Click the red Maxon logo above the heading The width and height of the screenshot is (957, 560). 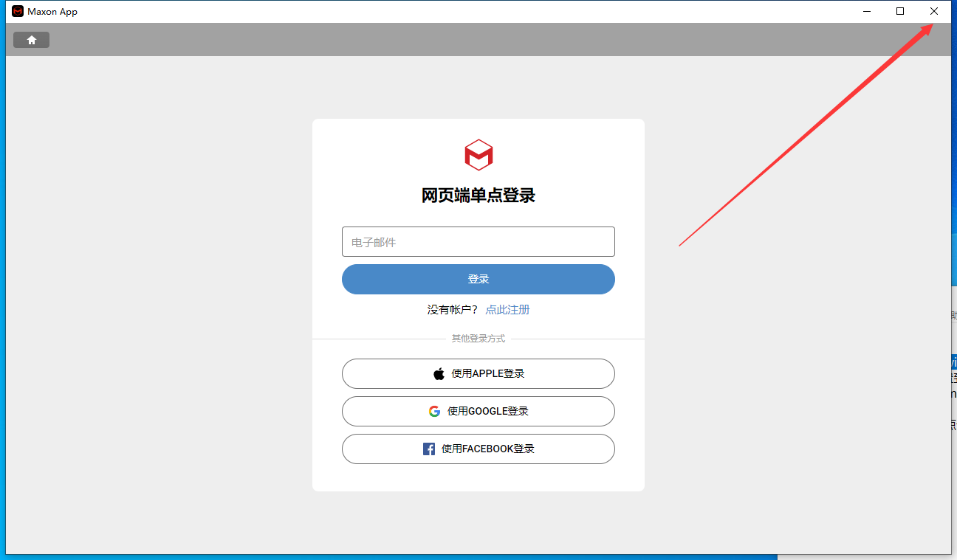click(x=478, y=155)
